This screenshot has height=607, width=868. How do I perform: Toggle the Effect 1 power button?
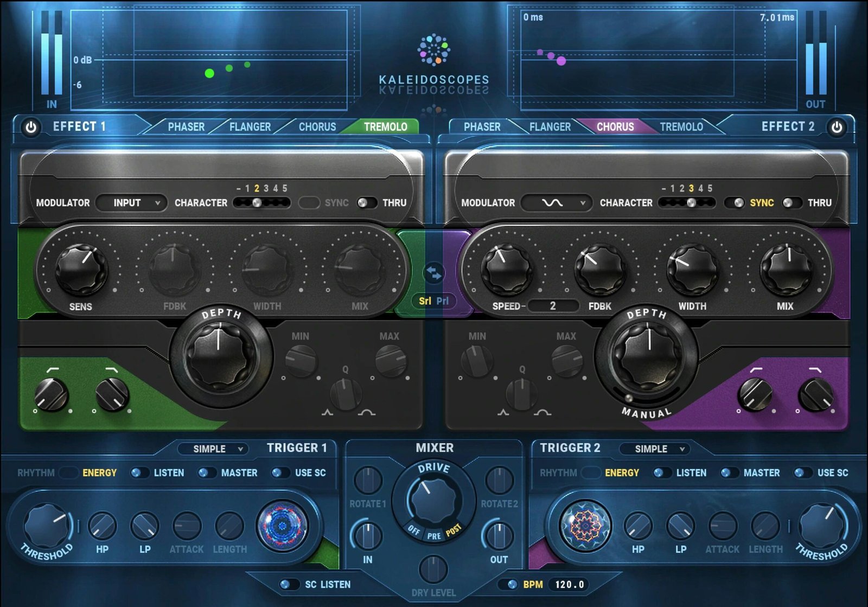pos(31,127)
